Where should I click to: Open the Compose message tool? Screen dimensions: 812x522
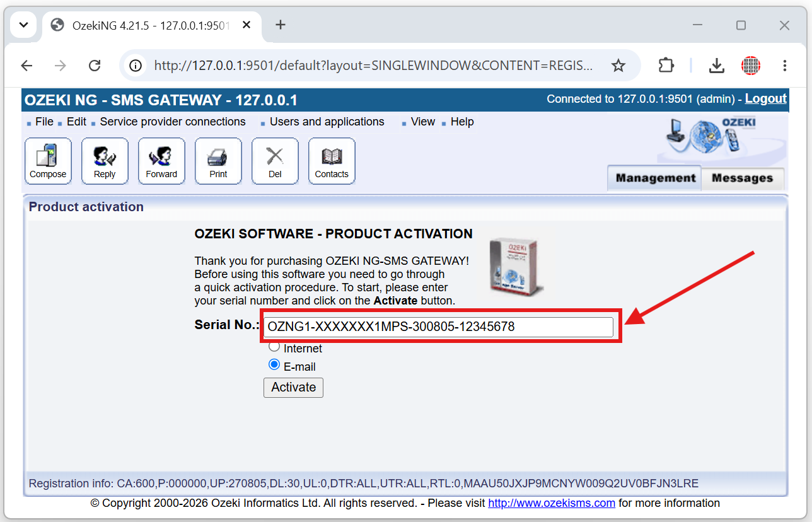(48, 161)
